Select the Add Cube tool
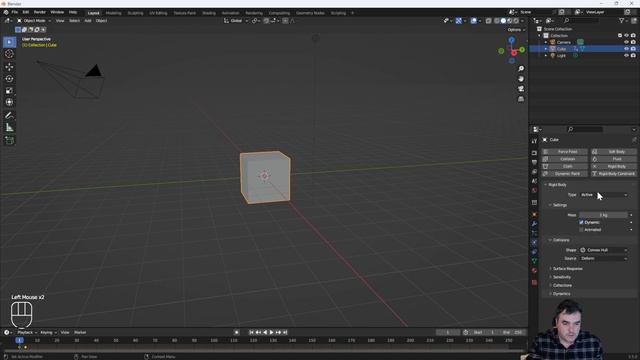Screen dimensions: 640x360 (9, 140)
